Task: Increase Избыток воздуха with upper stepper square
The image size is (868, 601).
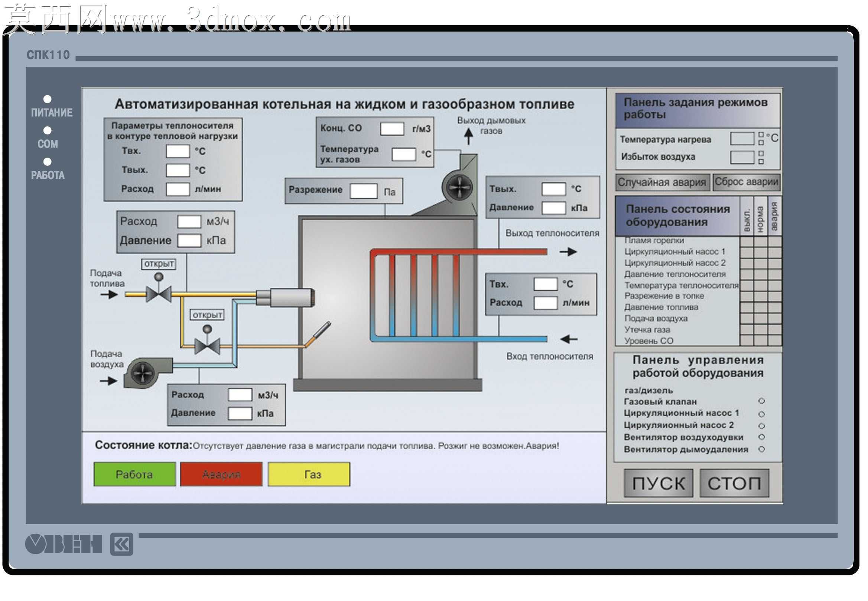Action: [x=761, y=154]
